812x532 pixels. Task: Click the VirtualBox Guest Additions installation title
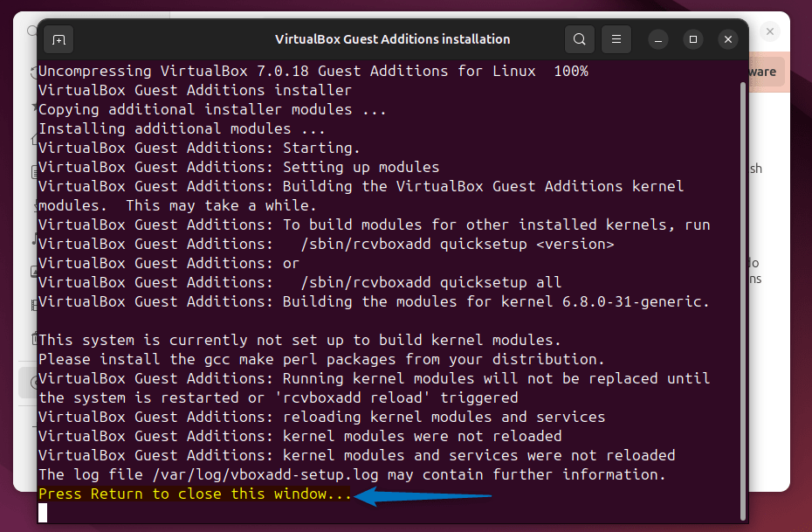[391, 39]
